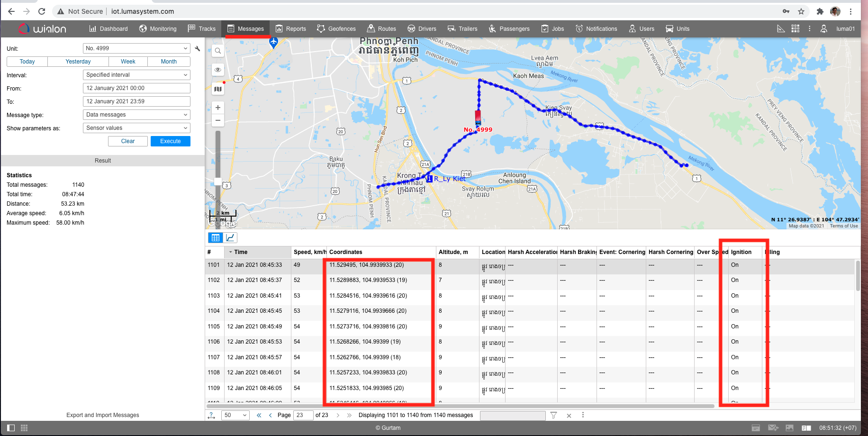Open unit properties wrench icon
The width and height of the screenshot is (868, 436).
point(198,48)
